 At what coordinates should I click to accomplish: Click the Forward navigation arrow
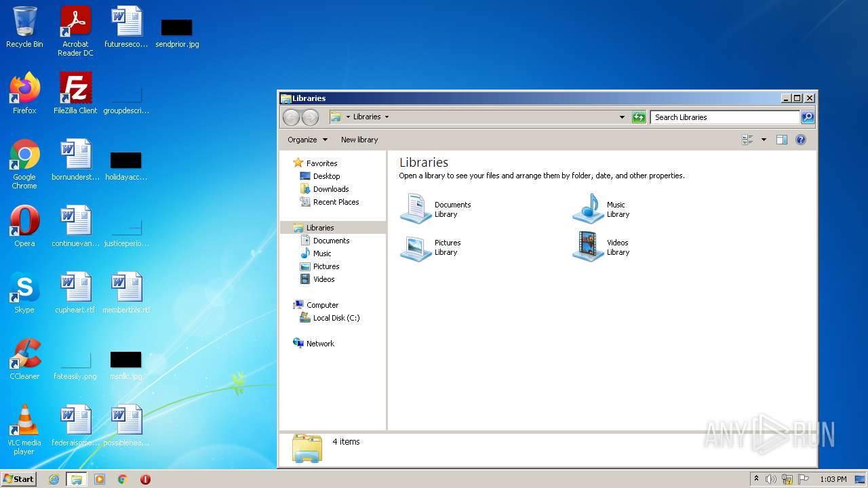[x=310, y=117]
